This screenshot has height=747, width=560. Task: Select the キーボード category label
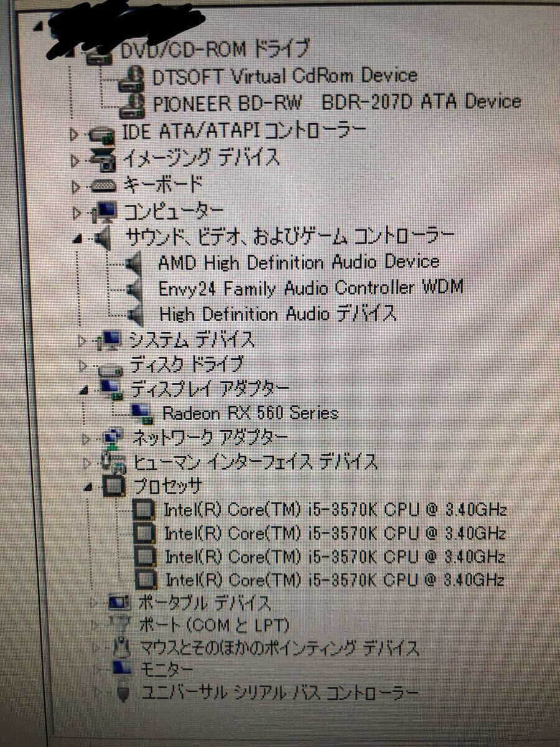(164, 184)
